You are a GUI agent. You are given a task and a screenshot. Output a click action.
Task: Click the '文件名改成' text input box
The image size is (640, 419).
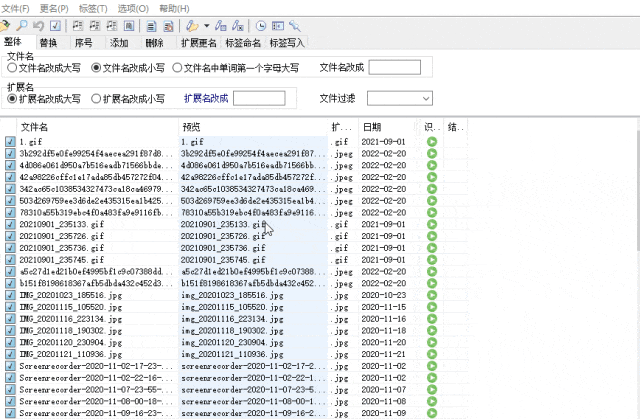[x=395, y=67]
